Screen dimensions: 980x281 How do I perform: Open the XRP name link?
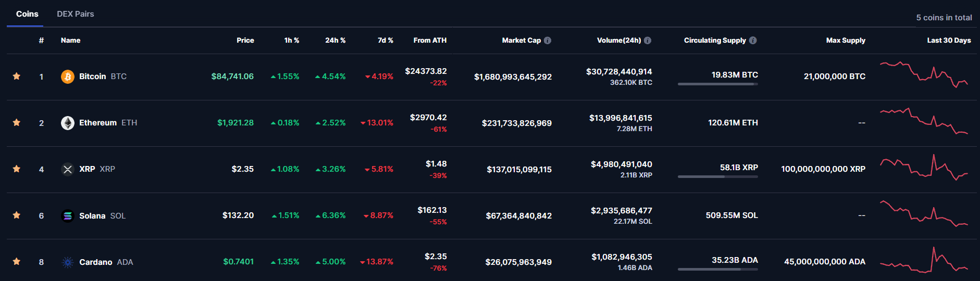point(97,169)
